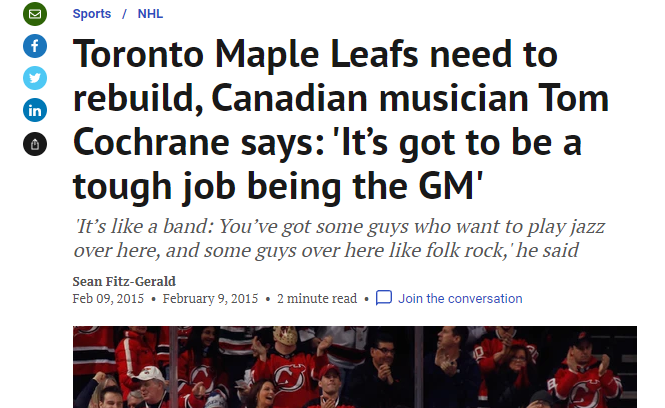Click the black share icon below LinkedIn
This screenshot has width=665, height=408.
35,143
